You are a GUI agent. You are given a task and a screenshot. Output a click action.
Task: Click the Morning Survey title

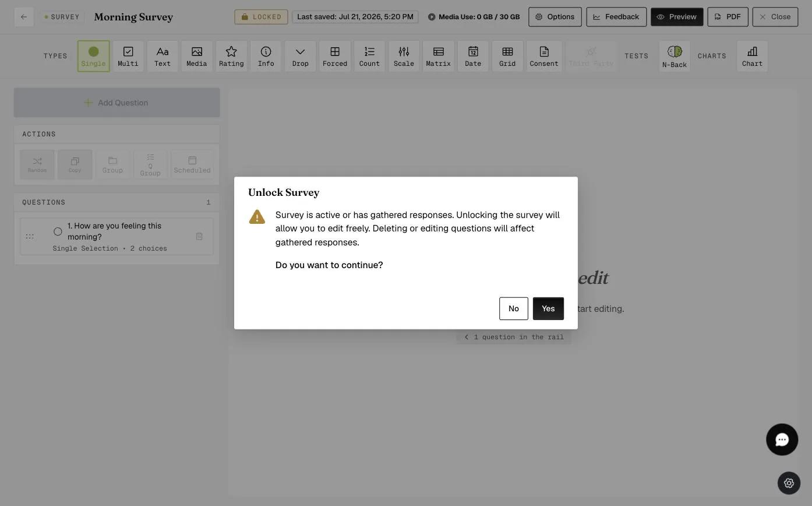(x=133, y=17)
